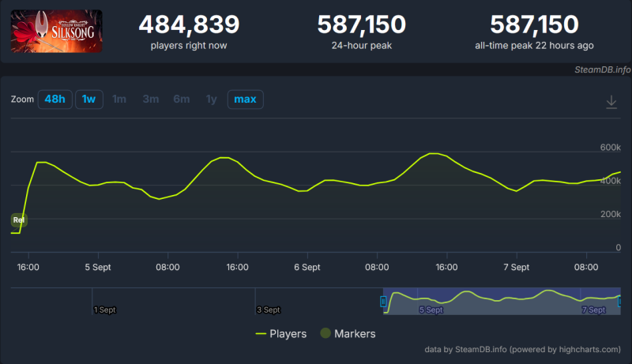Click 1 Sept in the navigator timeline

click(x=104, y=310)
